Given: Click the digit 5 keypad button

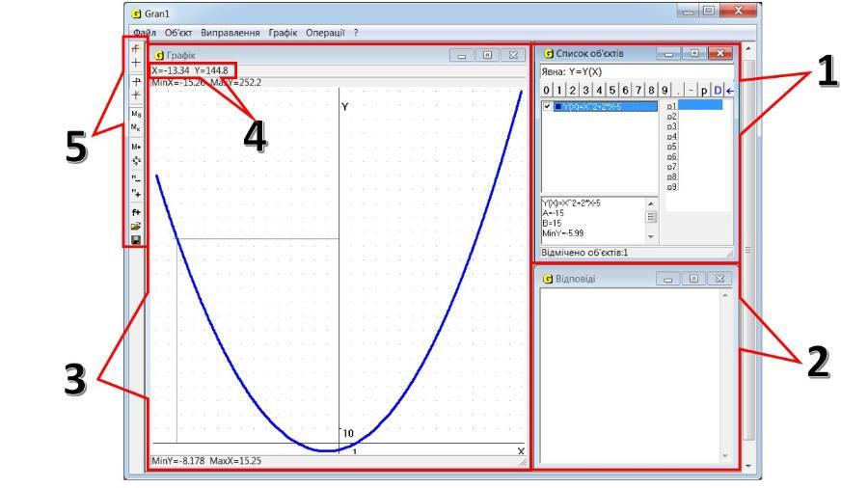Looking at the screenshot, I should 612,91.
